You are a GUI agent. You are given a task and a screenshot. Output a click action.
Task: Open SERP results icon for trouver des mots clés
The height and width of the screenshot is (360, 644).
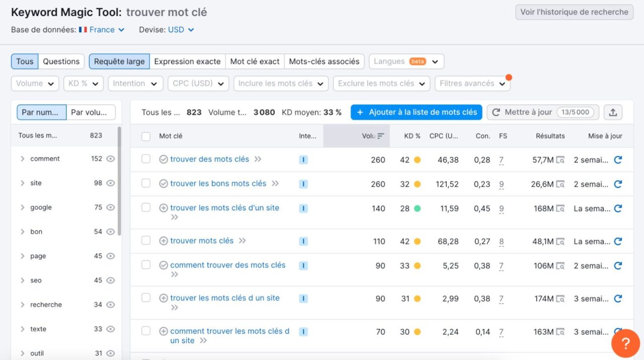pyautogui.click(x=560, y=159)
